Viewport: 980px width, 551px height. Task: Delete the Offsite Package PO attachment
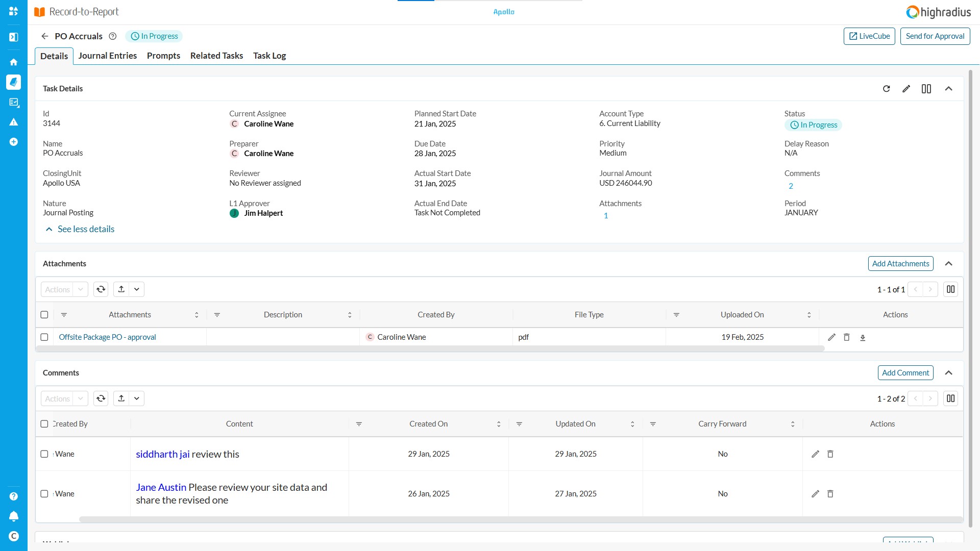click(847, 337)
